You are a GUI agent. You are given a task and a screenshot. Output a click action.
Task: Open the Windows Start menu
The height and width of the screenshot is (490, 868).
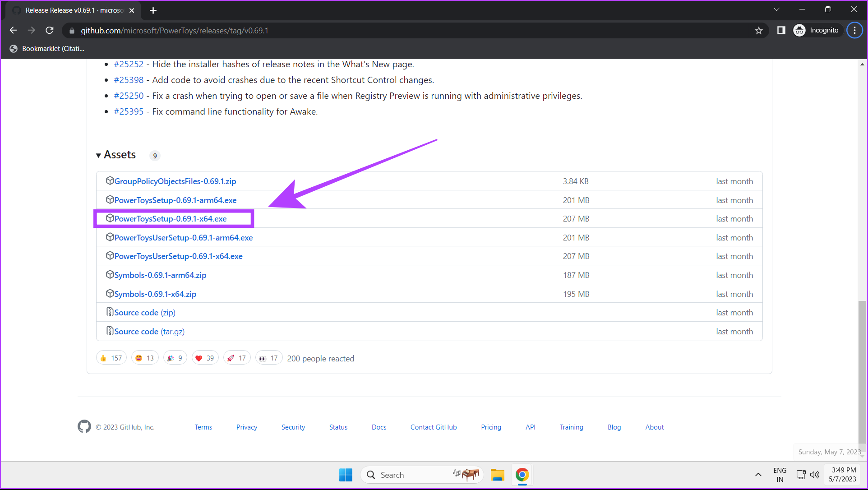point(346,475)
